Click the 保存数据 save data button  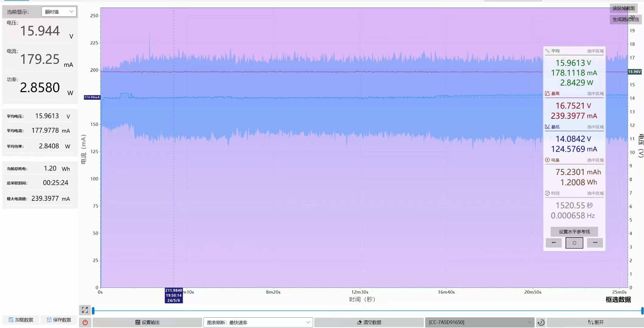59,320
